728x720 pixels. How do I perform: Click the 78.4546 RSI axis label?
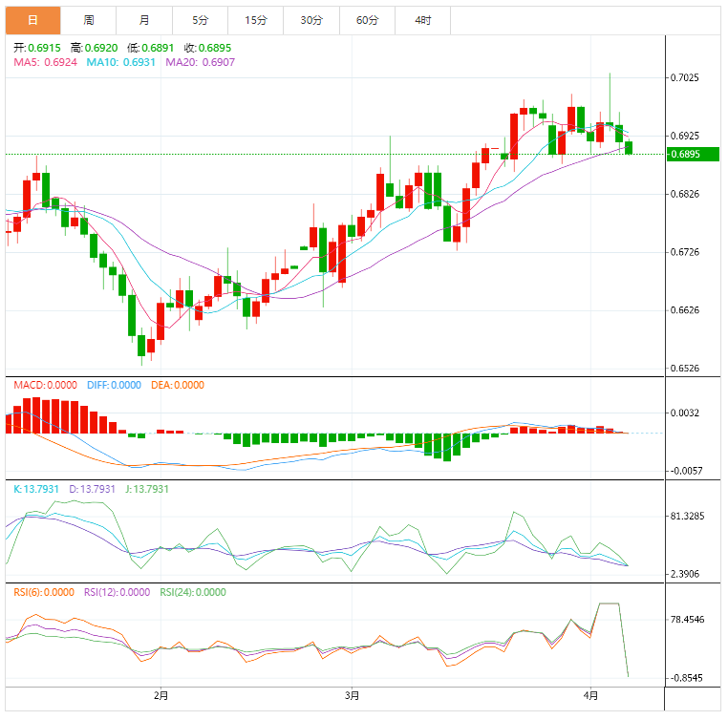point(687,620)
